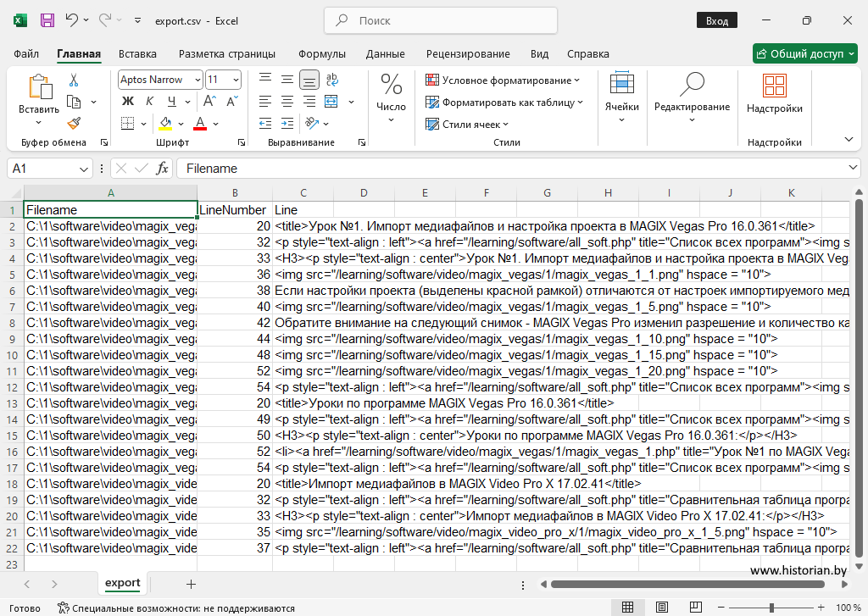
Task: Expand the Условное форматирование dropdown
Action: 505,80
